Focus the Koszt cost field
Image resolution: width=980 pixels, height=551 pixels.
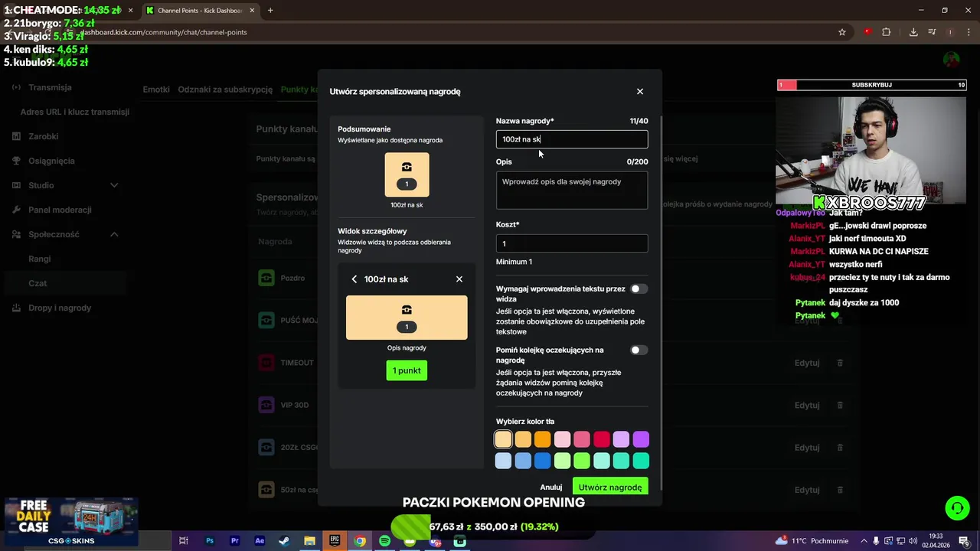(572, 243)
